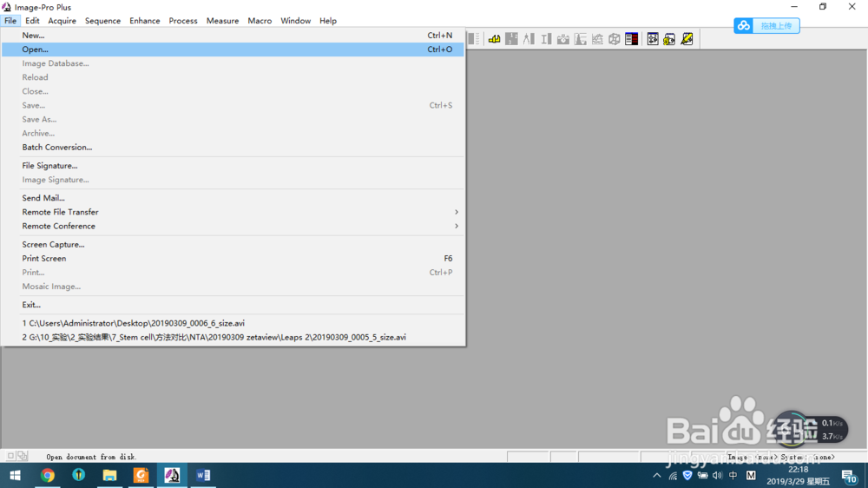The width and height of the screenshot is (868, 488).
Task: Click the volume speaker tray icon
Action: pos(718,475)
